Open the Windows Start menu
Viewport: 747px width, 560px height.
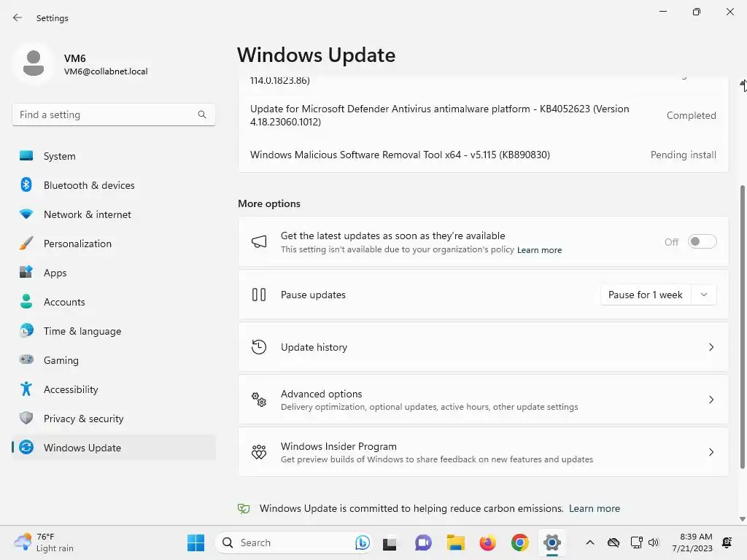tap(196, 542)
